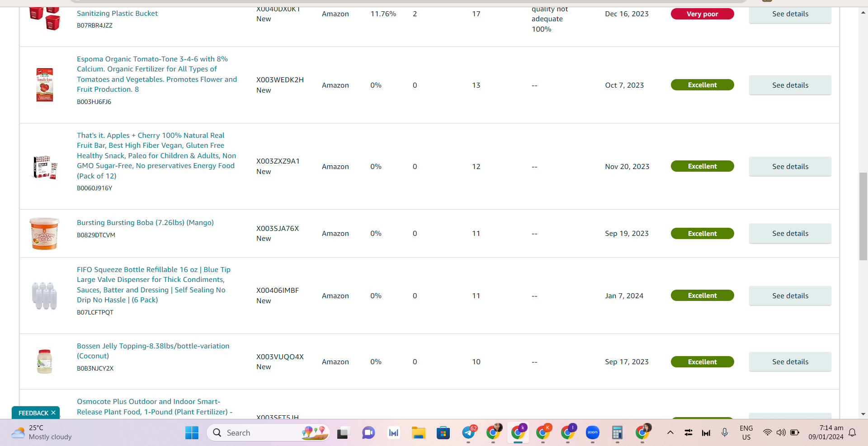This screenshot has height=446, width=868.
Task: Click the page vertical scrollbar thumb
Action: 863,216
